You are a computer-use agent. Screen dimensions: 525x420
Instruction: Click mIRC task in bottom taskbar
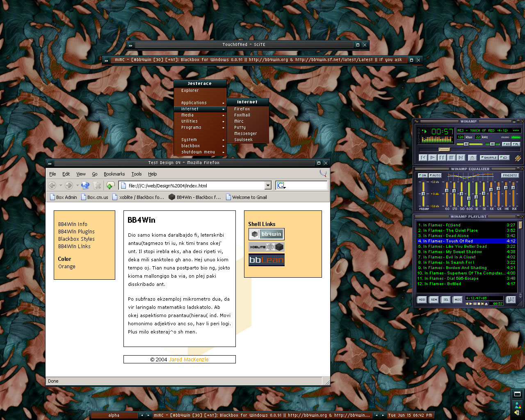point(262,415)
